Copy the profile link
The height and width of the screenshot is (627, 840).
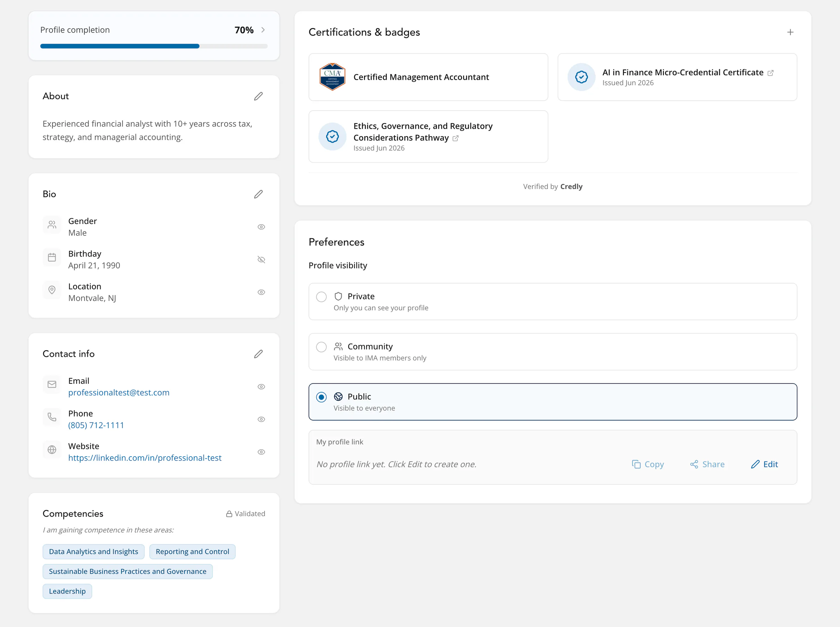pos(647,464)
